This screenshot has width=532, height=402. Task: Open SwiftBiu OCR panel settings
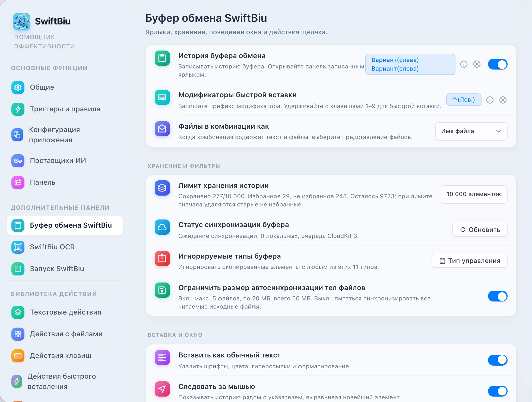pyautogui.click(x=65, y=247)
